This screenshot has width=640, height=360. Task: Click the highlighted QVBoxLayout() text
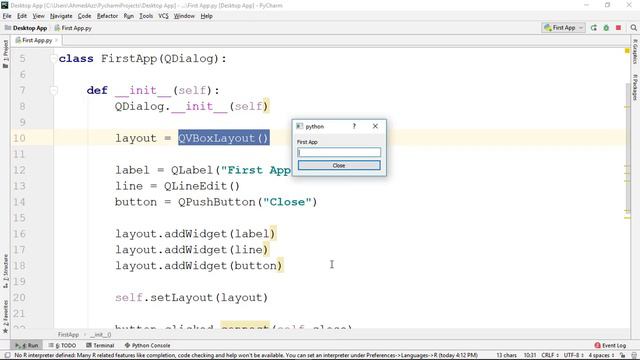tap(224, 138)
